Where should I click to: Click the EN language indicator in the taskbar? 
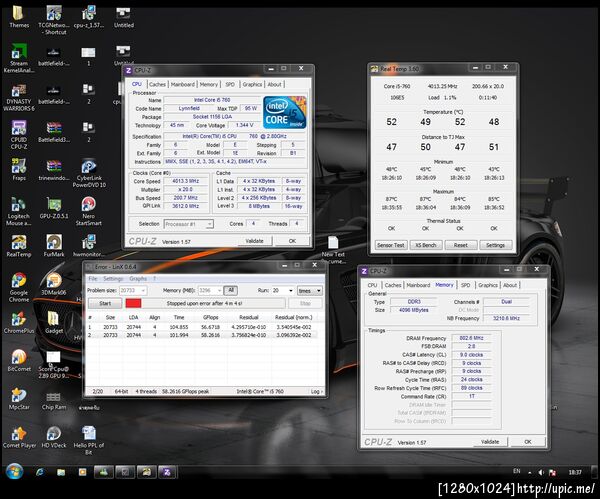[517, 471]
